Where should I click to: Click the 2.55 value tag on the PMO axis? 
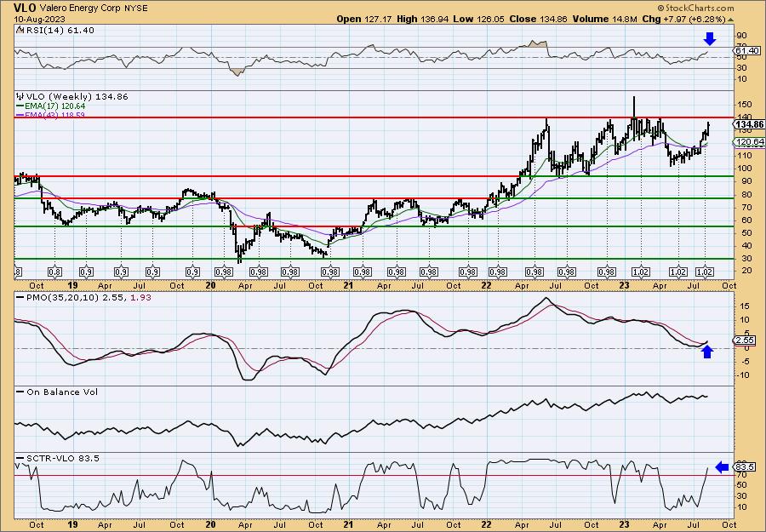(745, 340)
